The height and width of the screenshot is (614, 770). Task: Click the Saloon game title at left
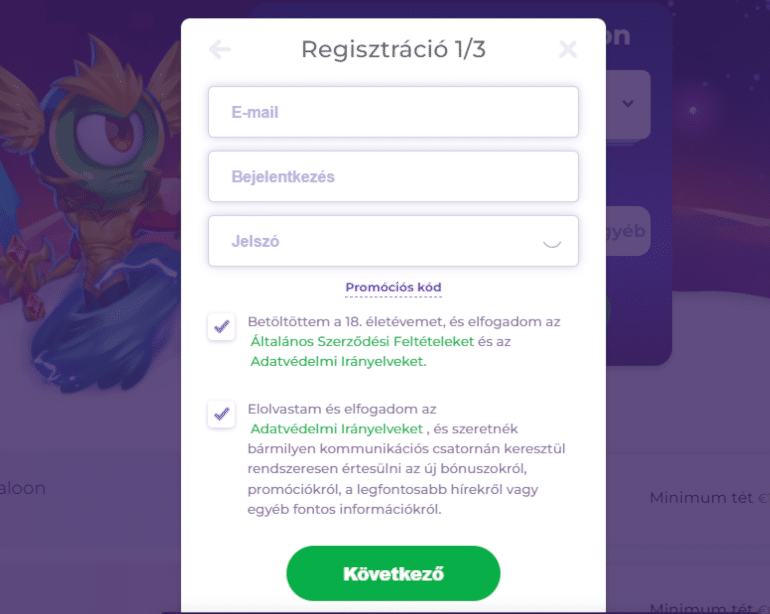click(23, 488)
